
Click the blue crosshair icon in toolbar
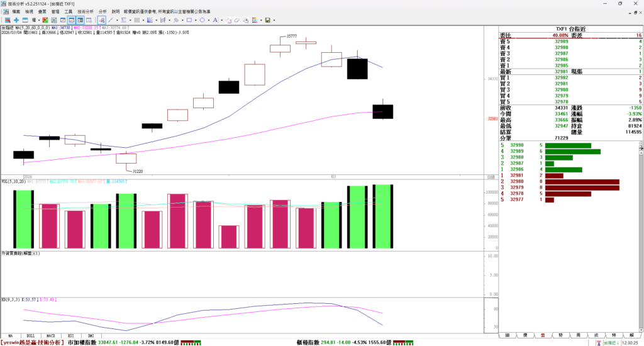[16, 20]
